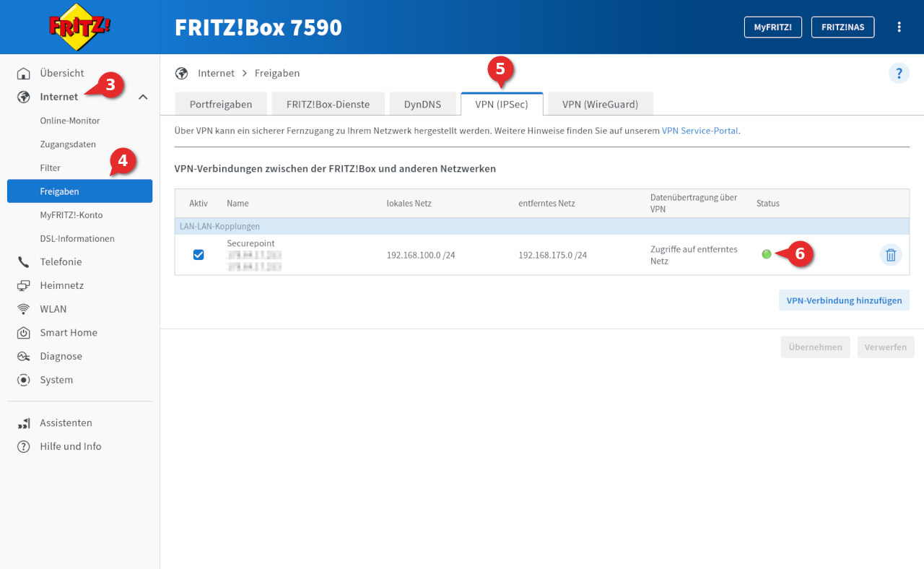Open the Portfreigaben tab
The height and width of the screenshot is (569, 924).
pos(220,103)
